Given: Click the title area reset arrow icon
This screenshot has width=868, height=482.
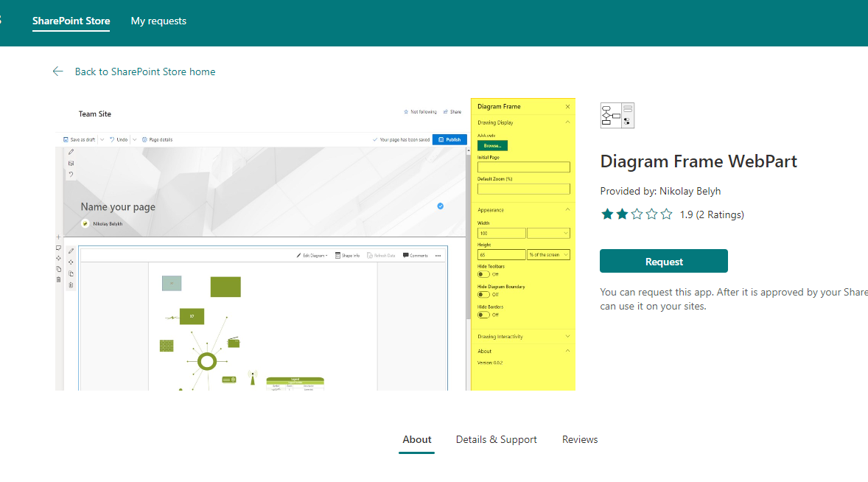Looking at the screenshot, I should pos(71,175).
